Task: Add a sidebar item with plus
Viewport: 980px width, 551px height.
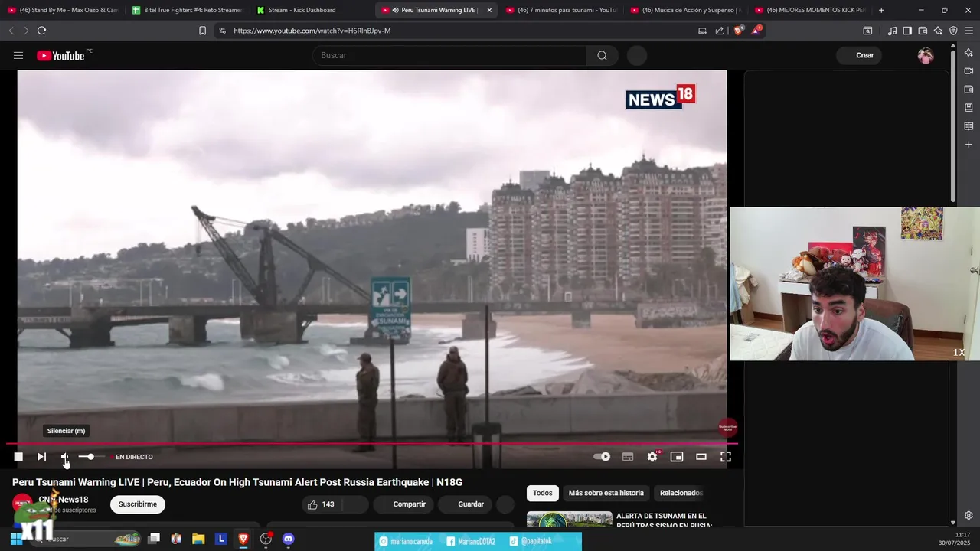Action: pos(969,145)
